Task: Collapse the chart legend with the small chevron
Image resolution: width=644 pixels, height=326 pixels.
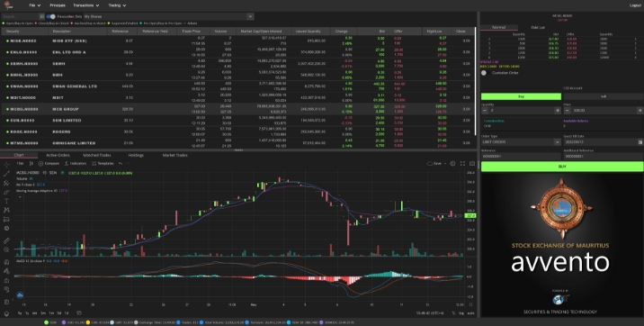Action: tap(19, 196)
